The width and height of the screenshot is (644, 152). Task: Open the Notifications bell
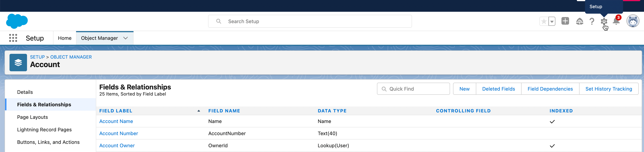[x=616, y=21]
